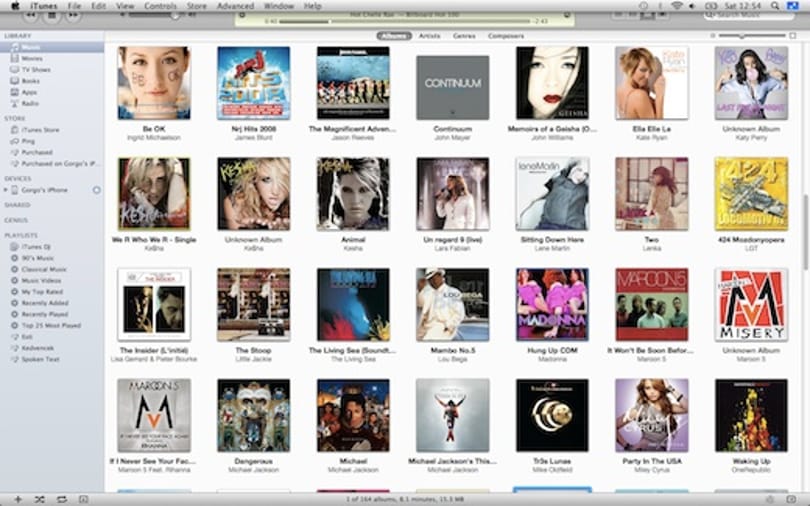
Task: Select Music in the Library sidebar
Action: pos(52,47)
